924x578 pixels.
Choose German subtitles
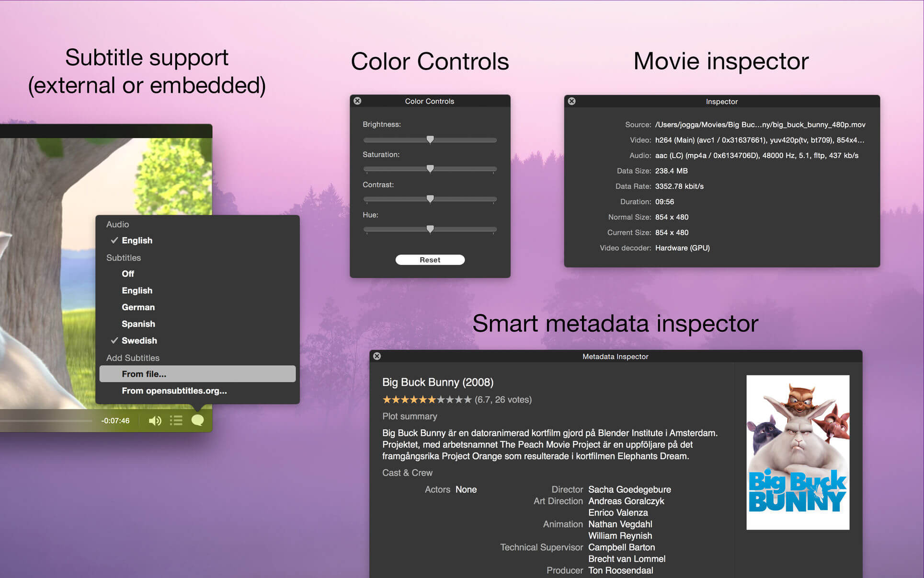pos(138,307)
